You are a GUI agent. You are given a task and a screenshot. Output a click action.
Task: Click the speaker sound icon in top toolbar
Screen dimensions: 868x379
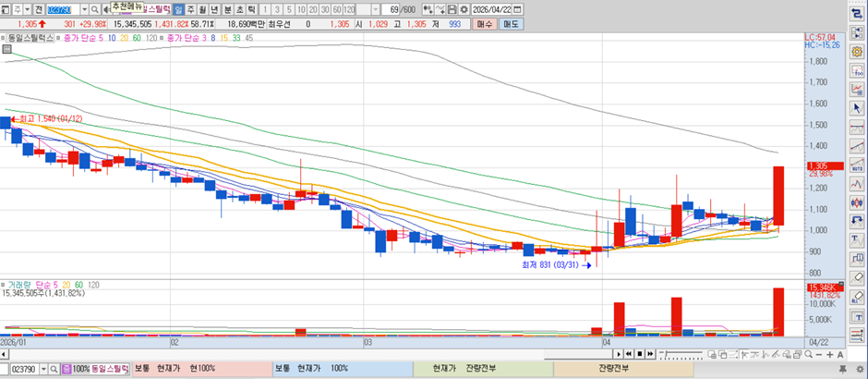(x=107, y=9)
